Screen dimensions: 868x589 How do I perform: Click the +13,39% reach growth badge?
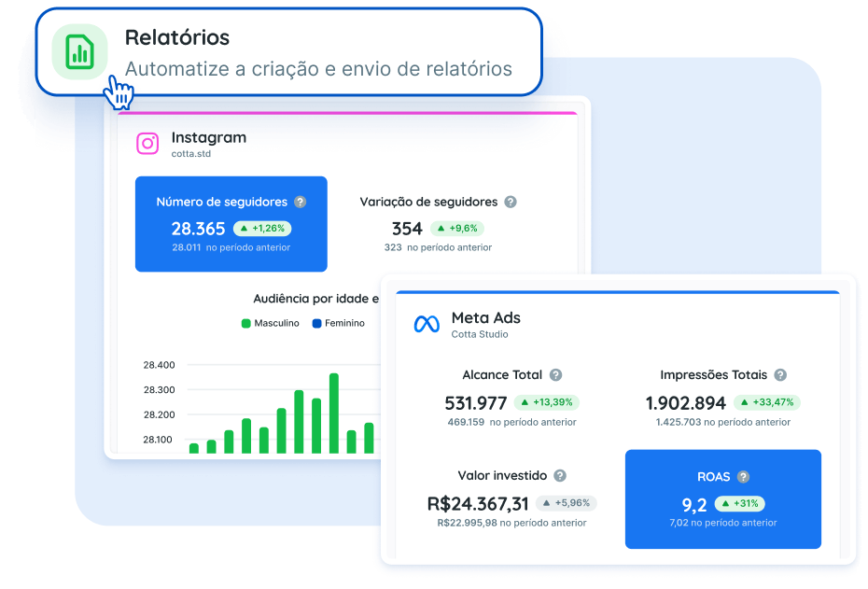click(546, 402)
